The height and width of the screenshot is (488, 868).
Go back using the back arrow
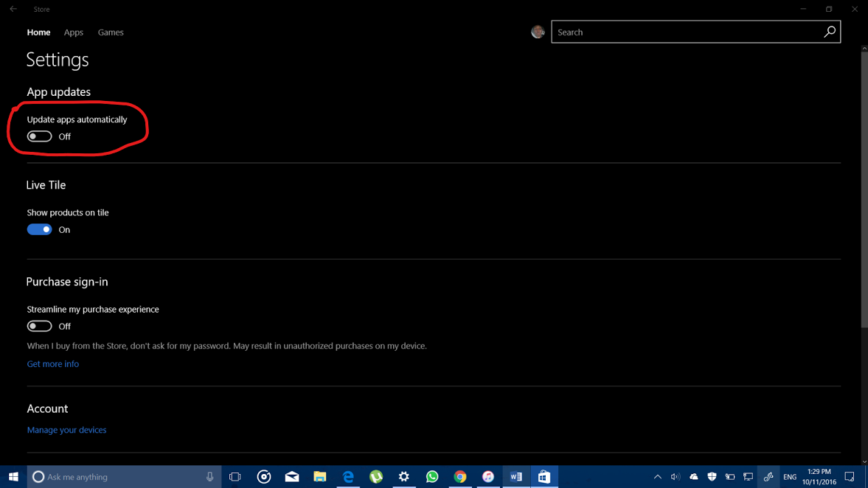coord(13,10)
